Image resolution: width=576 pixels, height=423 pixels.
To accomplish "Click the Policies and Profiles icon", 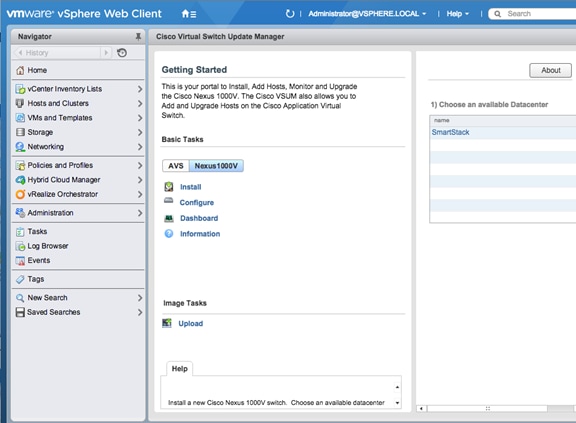I will [20, 165].
